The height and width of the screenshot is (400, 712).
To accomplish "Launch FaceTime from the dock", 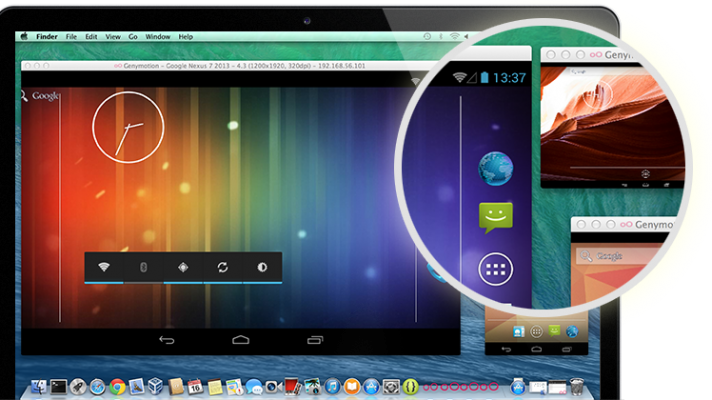I will [x=273, y=387].
